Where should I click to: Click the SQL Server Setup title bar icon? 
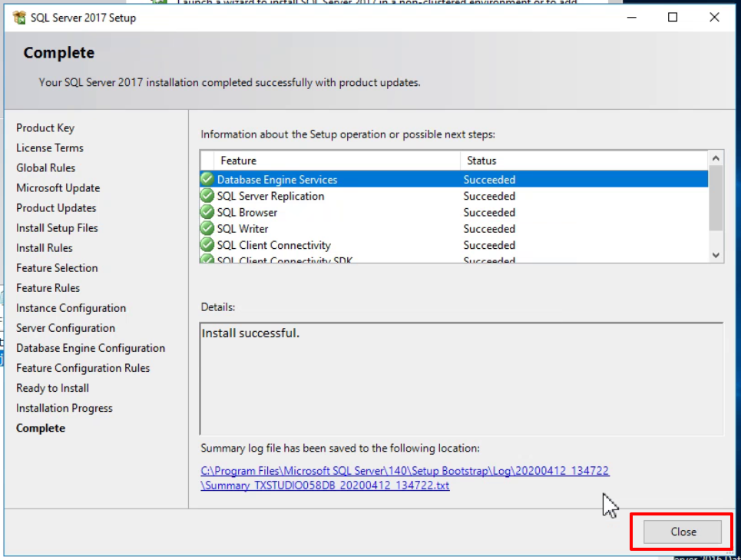point(19,18)
